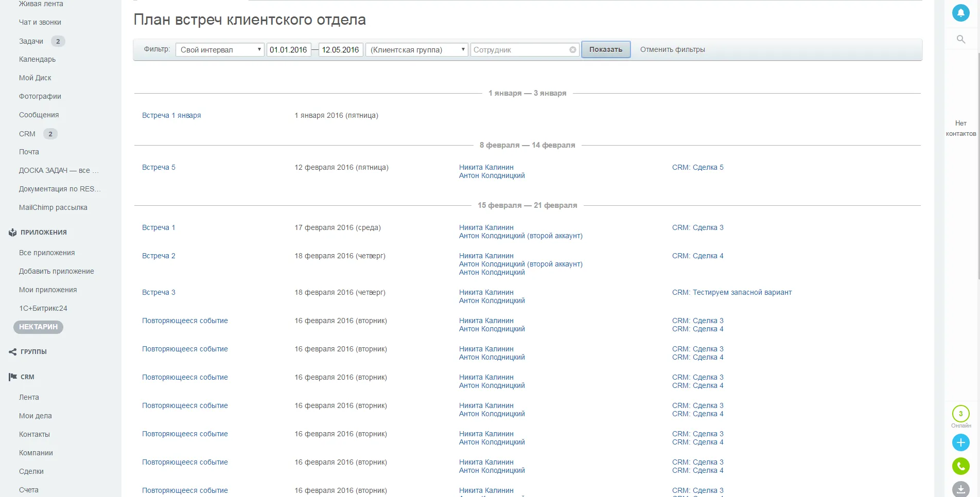This screenshot has width=980, height=497.
Task: Click the contact search magnifier icon
Action: click(x=960, y=39)
